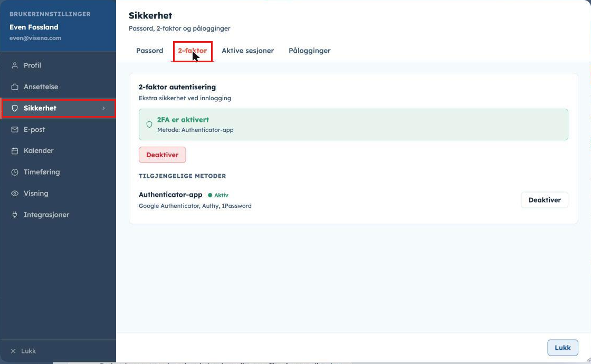Click the email even@visena.com
Screen dimensions: 591x364
(35, 38)
